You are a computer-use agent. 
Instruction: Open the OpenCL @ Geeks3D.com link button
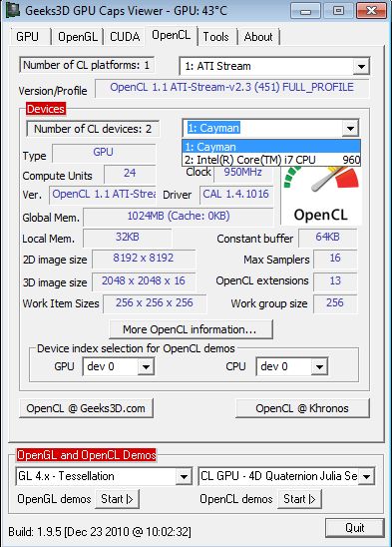click(86, 408)
